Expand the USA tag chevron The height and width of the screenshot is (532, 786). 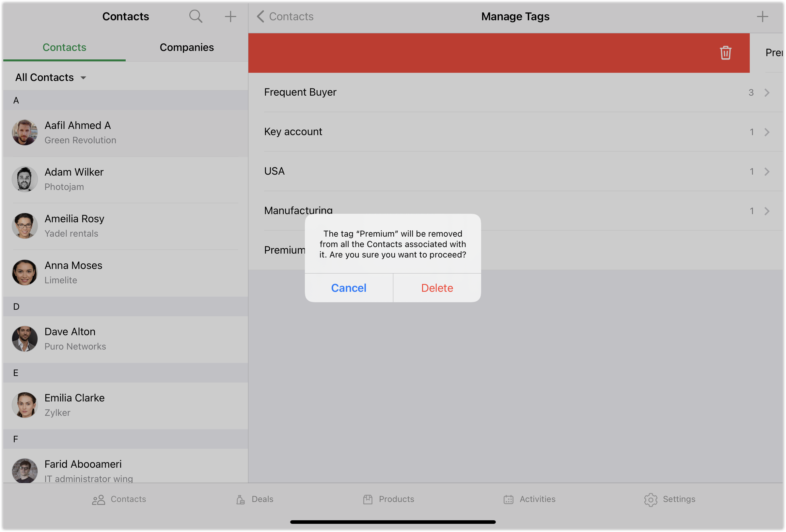(767, 171)
